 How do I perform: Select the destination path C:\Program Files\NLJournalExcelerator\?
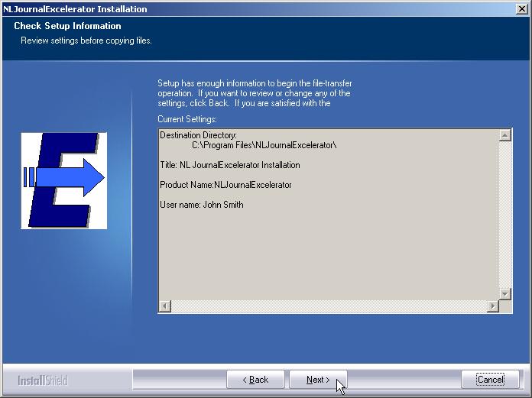coord(264,145)
